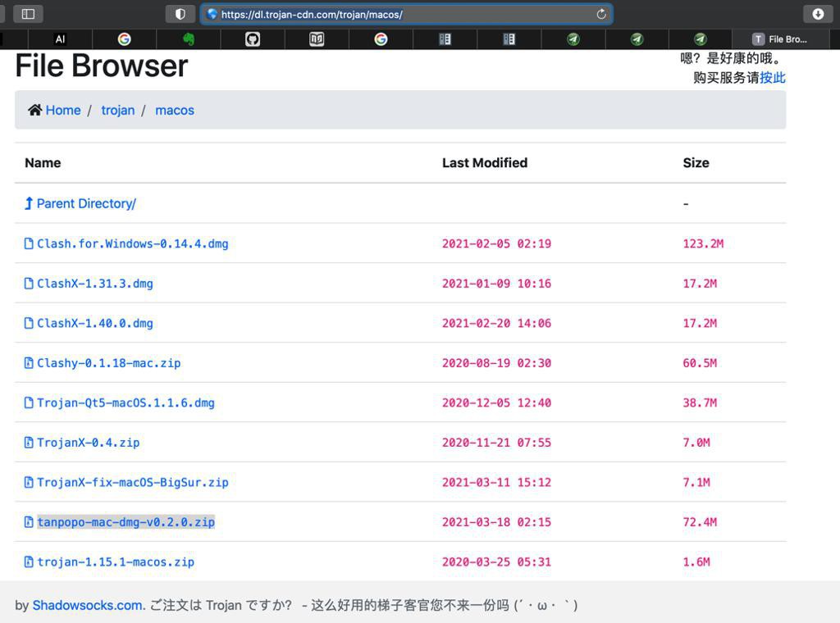The width and height of the screenshot is (840, 623).
Task: Switch to the Evernote elephant tab
Action: point(189,39)
